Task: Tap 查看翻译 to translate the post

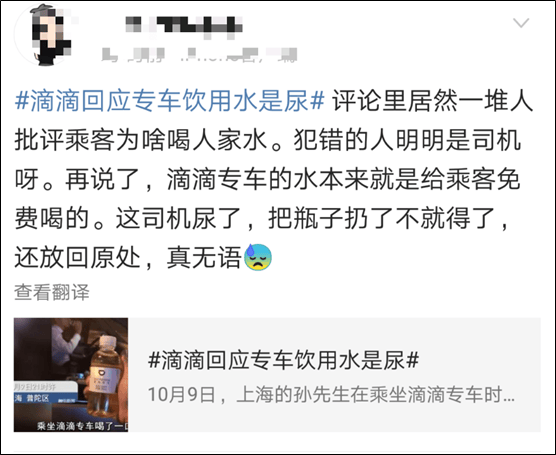Action: tap(52, 293)
